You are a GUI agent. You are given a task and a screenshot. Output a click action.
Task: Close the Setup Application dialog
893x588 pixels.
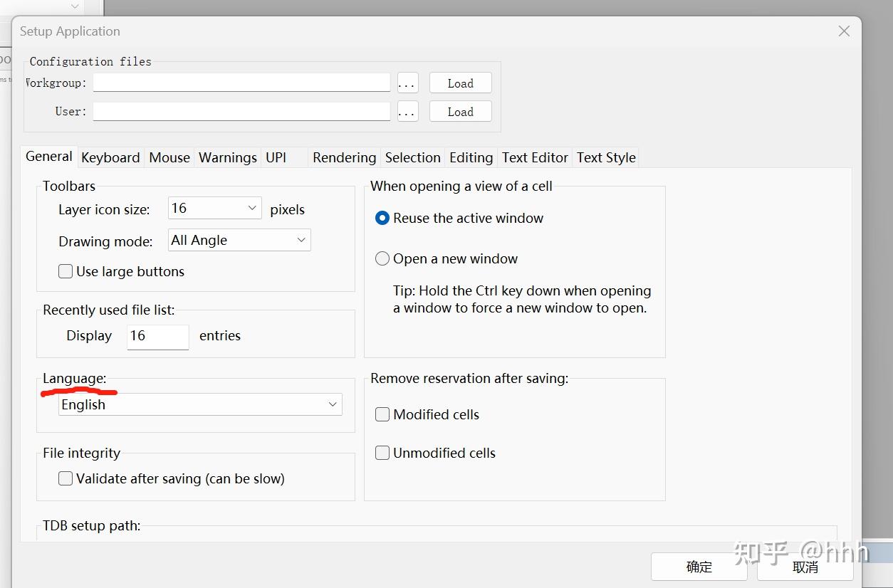click(x=844, y=31)
